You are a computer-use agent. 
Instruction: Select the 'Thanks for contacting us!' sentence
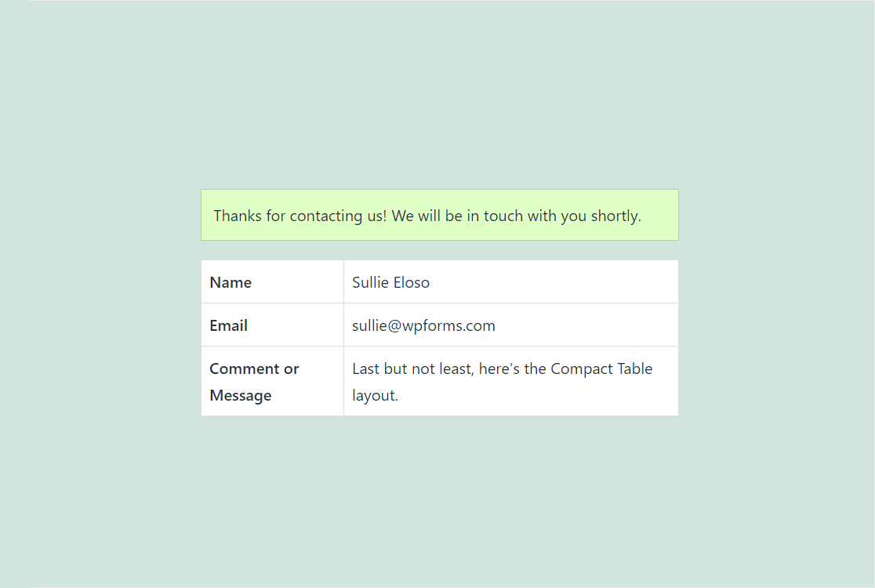[300, 216]
